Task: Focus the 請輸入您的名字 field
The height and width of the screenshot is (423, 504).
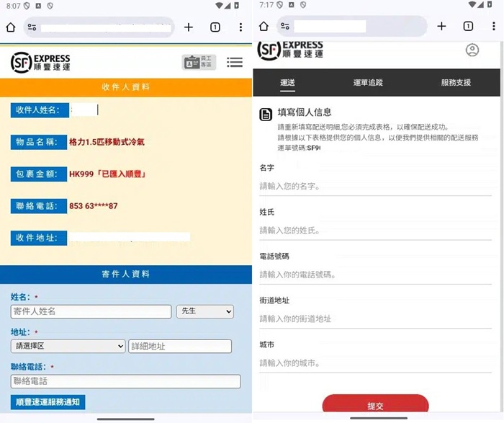Action: [x=375, y=186]
